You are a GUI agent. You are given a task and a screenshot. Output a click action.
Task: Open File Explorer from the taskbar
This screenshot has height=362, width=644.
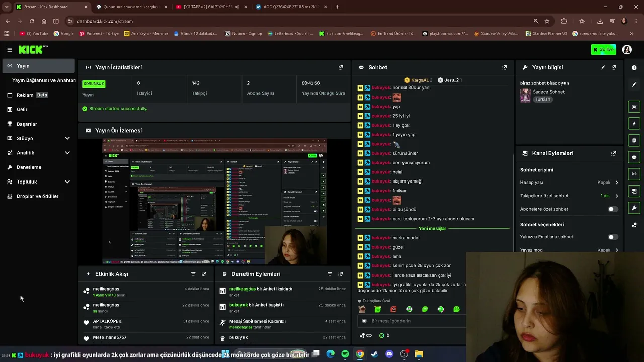pyautogui.click(x=419, y=354)
